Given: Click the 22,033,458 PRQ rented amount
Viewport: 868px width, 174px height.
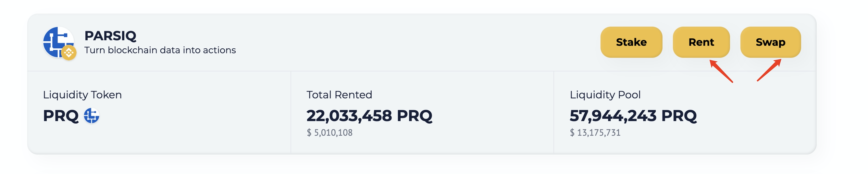Looking at the screenshot, I should point(369,116).
